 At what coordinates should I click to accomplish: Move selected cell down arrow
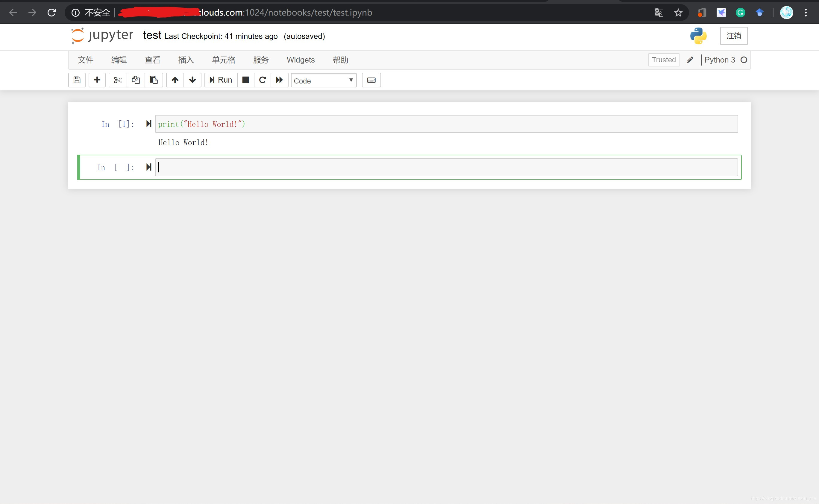coord(192,80)
